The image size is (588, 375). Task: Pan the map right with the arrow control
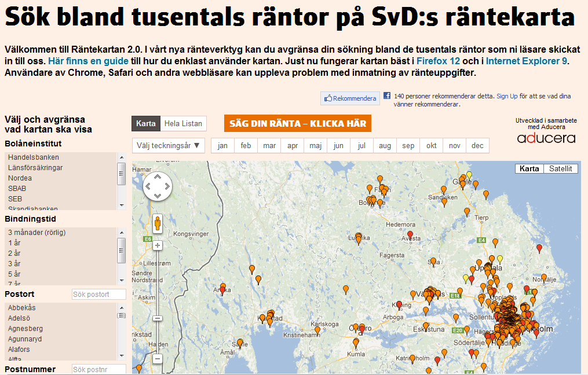[167, 186]
